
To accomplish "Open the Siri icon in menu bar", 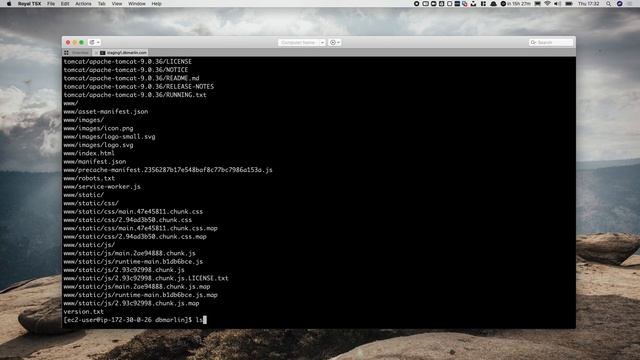I will pos(619,4).
